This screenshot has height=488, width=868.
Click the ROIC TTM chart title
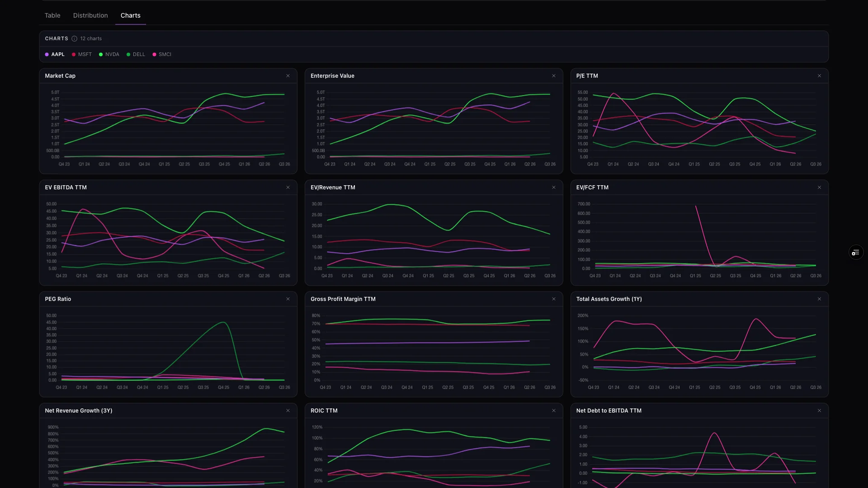click(x=324, y=411)
